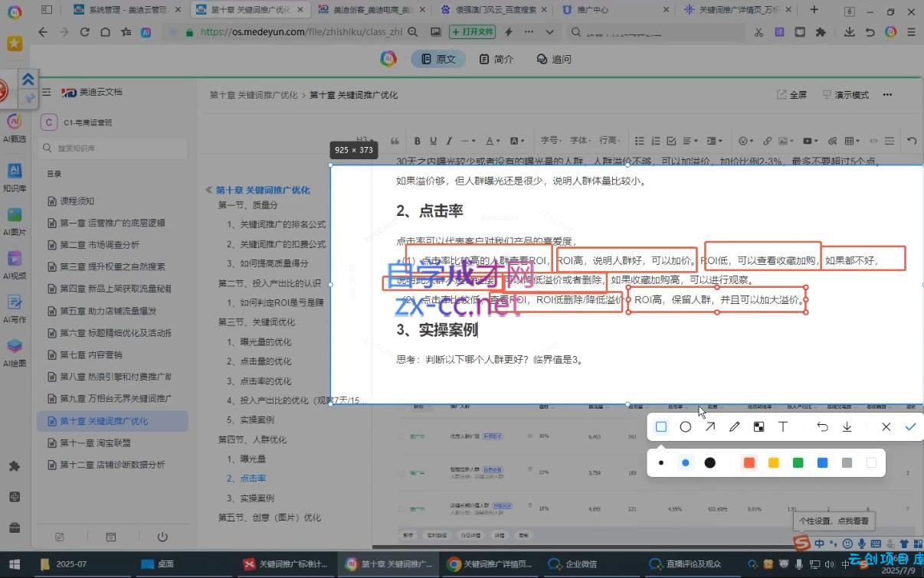The width and height of the screenshot is (924, 578).
Task: Choose the small stroke thickness dot
Action: click(x=661, y=463)
